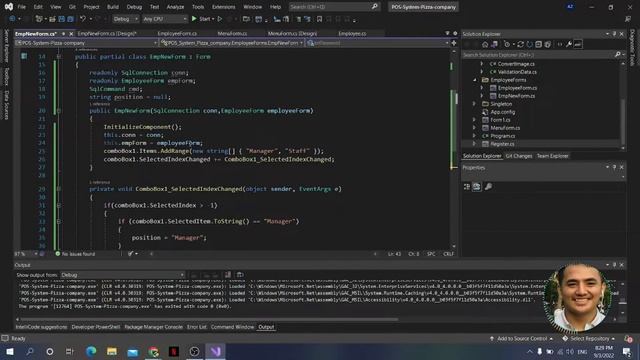This screenshot has height=360, width=640.
Task: Open the Git Changes tab
Action: pos(519,156)
